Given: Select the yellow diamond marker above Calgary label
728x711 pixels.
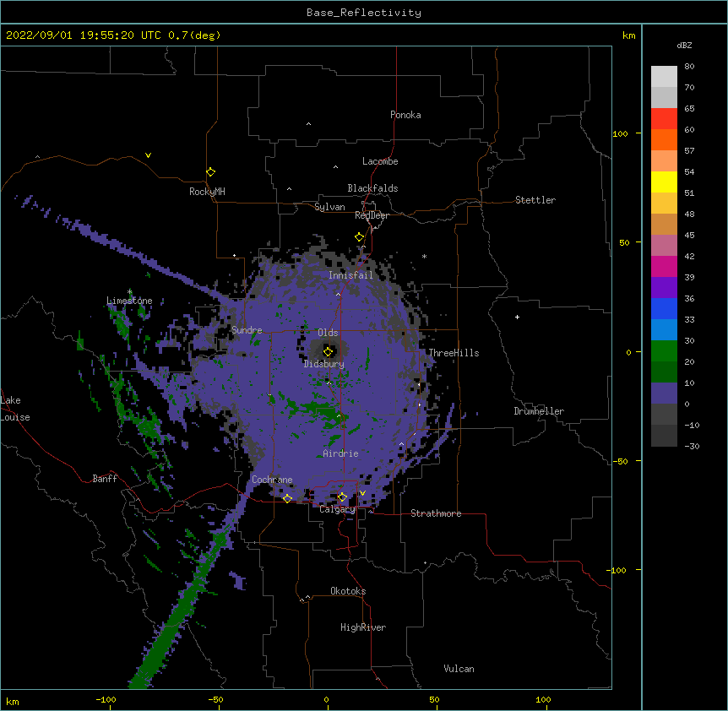Looking at the screenshot, I should click(342, 497).
